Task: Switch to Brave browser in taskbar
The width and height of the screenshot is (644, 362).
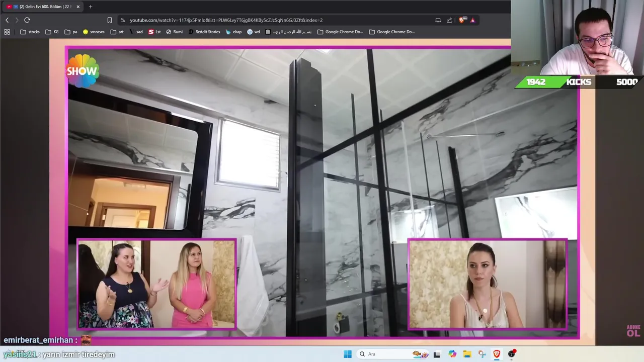Action: click(497, 354)
